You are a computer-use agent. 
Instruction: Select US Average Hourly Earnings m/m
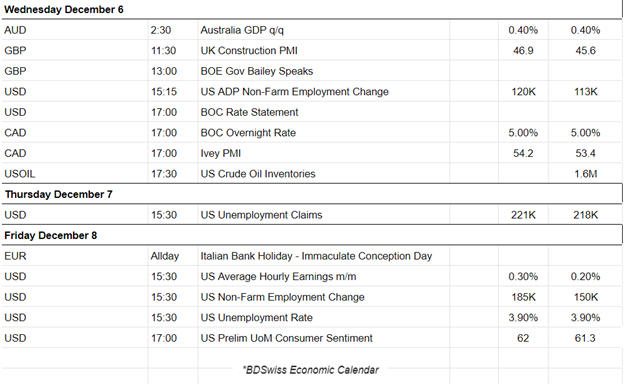[x=278, y=277]
